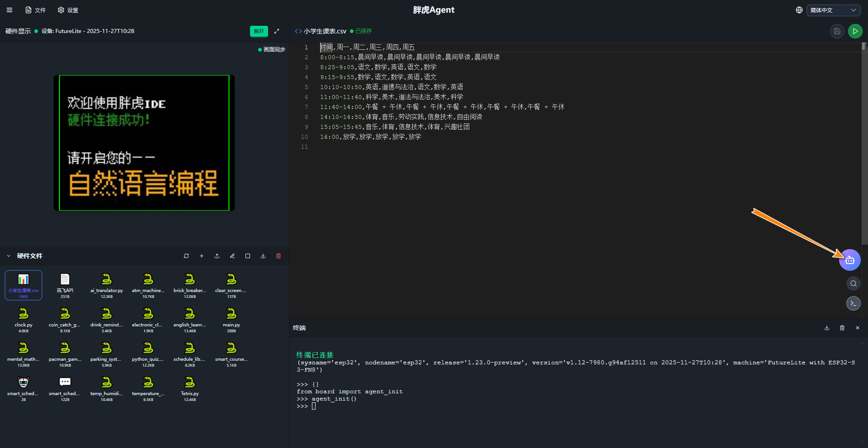This screenshot has height=448, width=868.
Task: Collapse the 硬件文件 section chevron
Action: pyautogui.click(x=9, y=256)
